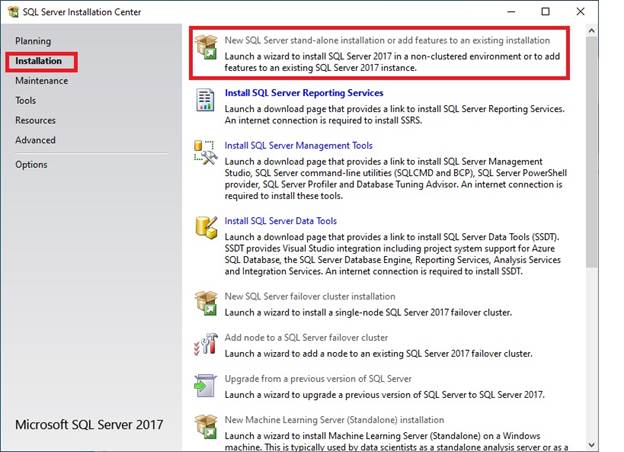This screenshot has width=624, height=452.
Task: Click the new stand-alone installation box icon
Action: point(206,48)
